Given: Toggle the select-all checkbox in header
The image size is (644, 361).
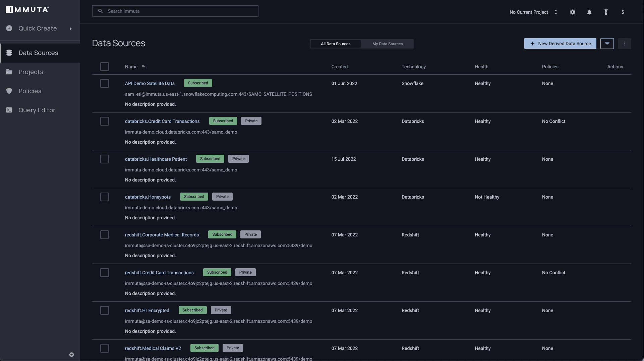Looking at the screenshot, I should pos(105,67).
